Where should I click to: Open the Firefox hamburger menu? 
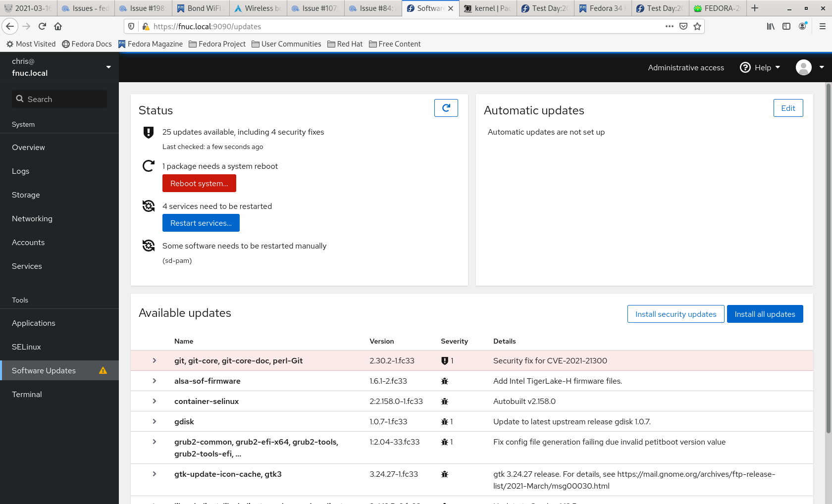823,26
